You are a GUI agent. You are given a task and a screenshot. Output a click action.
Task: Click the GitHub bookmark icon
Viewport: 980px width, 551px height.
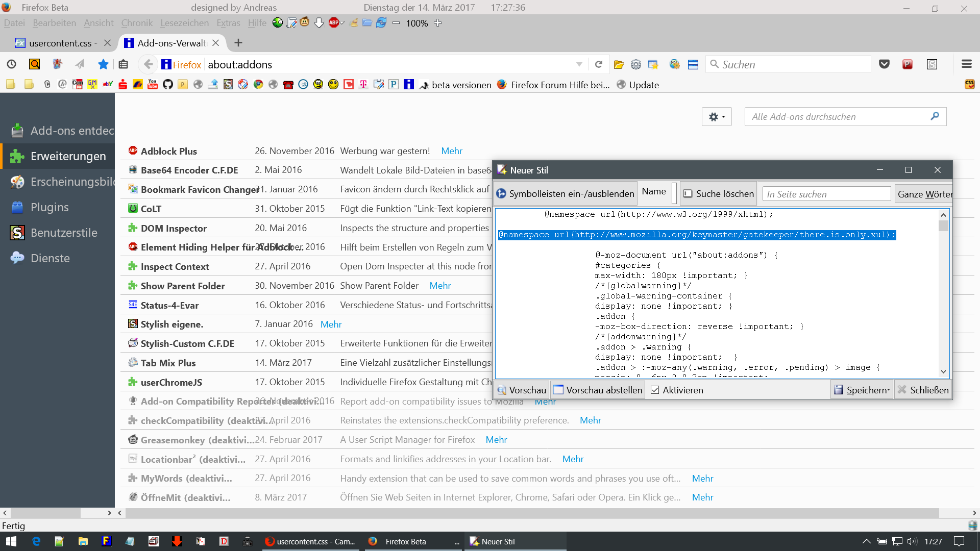(167, 85)
